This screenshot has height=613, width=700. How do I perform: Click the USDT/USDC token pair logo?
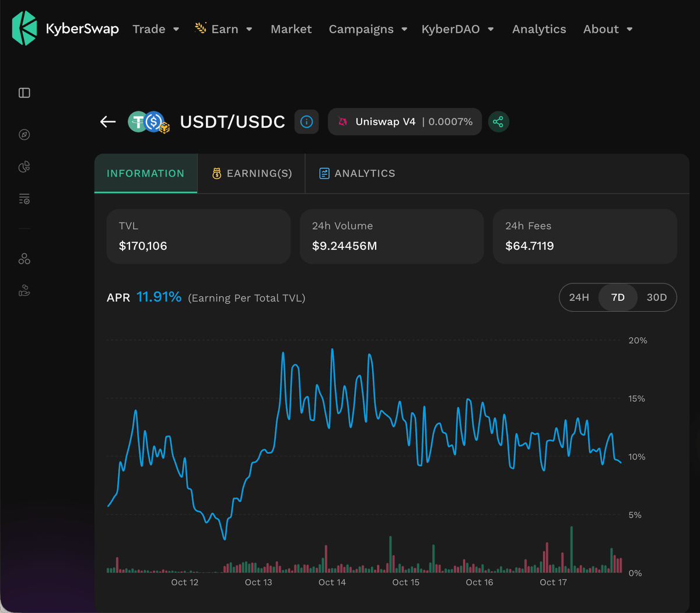click(149, 122)
